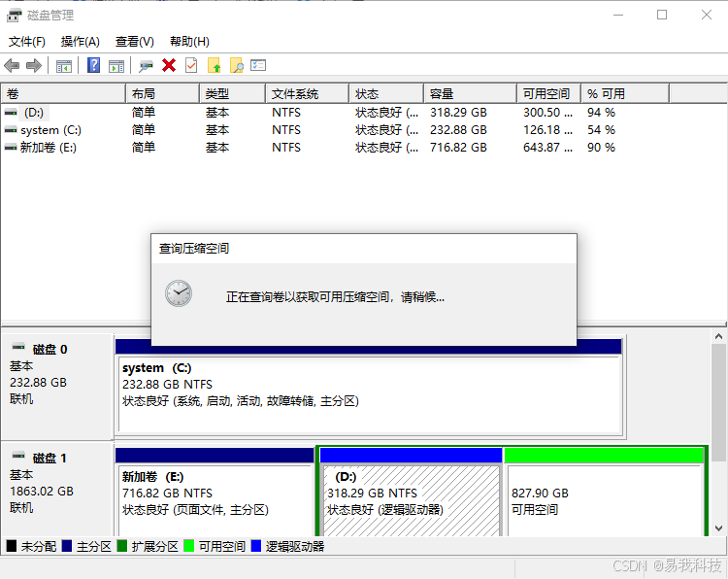
Task: Click the 54 % free value
Action: coord(601,130)
